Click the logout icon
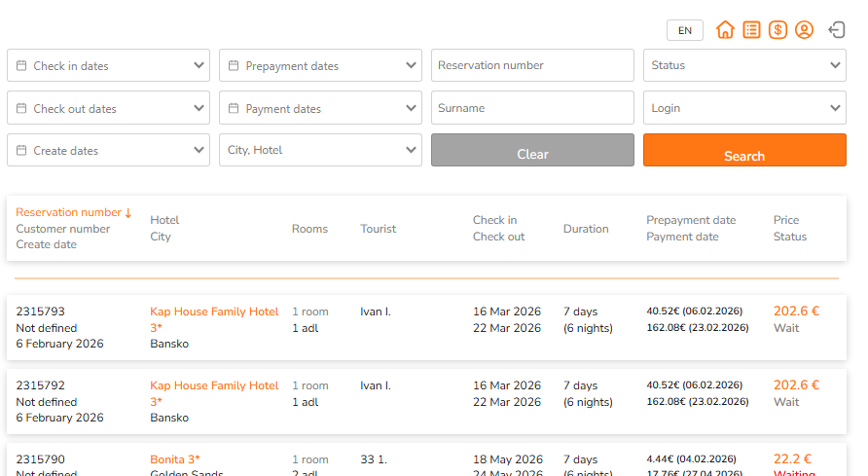This screenshot has height=476, width=868. [837, 30]
